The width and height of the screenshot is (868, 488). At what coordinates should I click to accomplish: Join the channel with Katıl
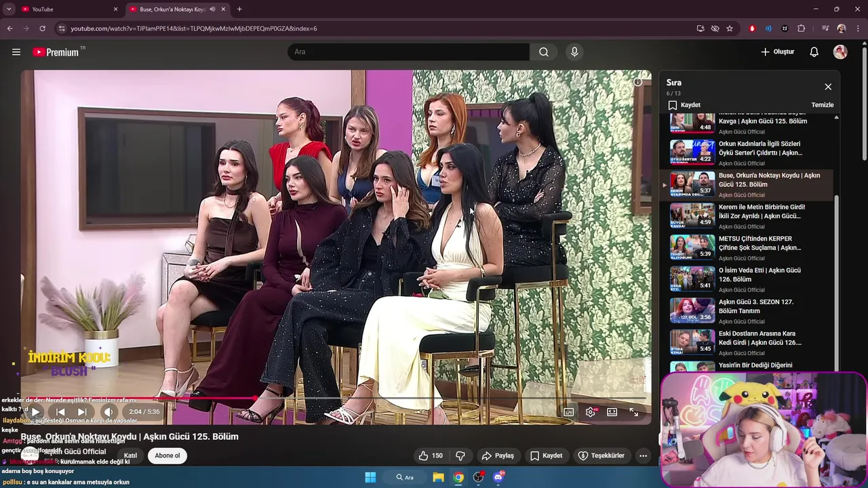[130, 455]
